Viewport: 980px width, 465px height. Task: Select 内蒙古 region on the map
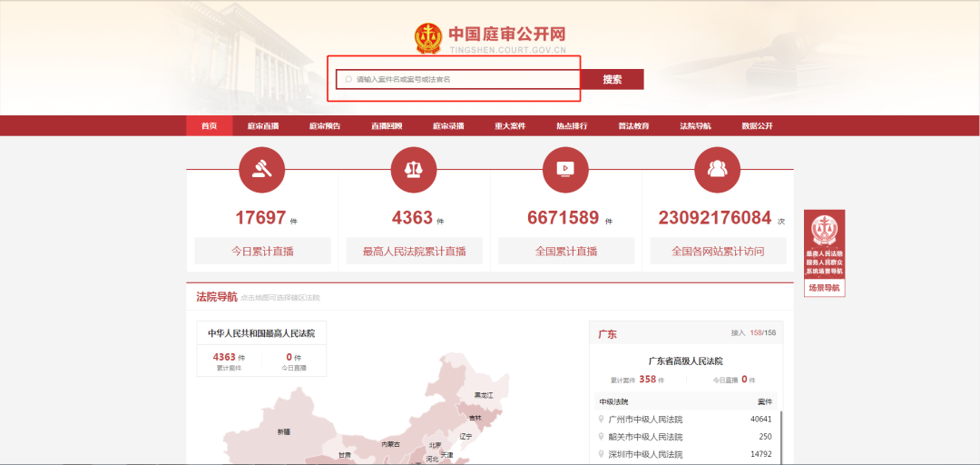390,444
